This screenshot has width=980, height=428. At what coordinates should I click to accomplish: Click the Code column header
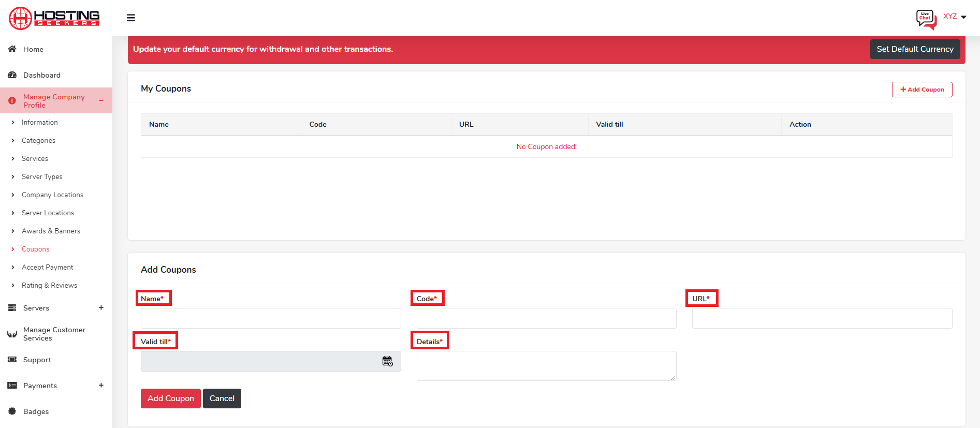pos(318,124)
